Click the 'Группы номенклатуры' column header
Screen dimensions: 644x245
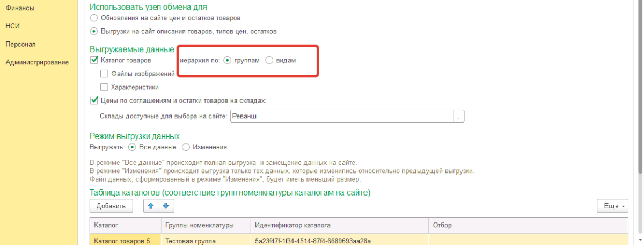pyautogui.click(x=206, y=225)
